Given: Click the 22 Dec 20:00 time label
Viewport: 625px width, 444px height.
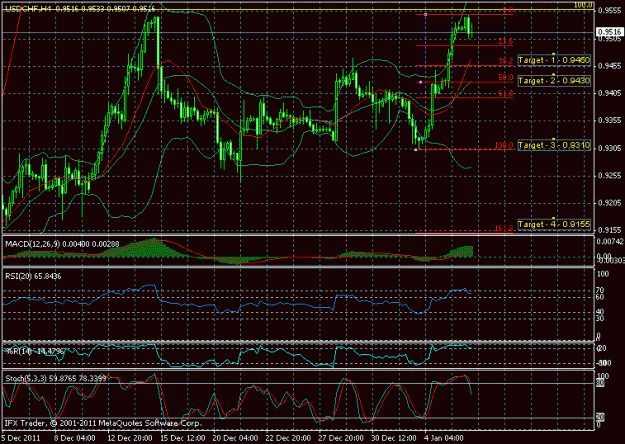Looking at the screenshot, I should coord(288,438).
